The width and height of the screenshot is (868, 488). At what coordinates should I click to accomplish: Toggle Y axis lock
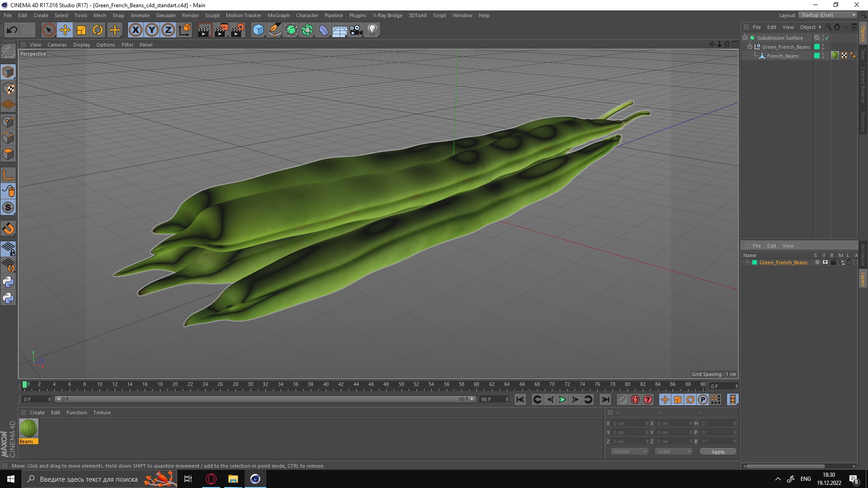152,30
